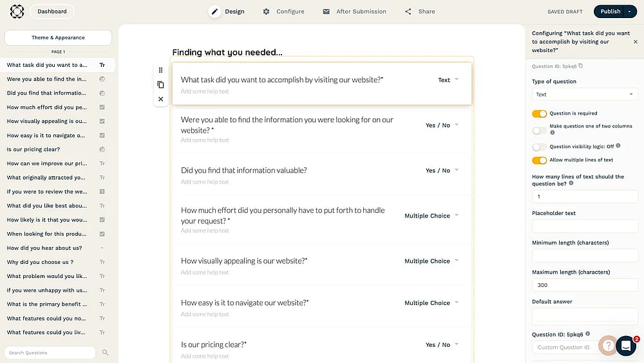
Task: Open Yes / No dropdown for 'Did you find that information valuable?'
Action: tap(442, 170)
